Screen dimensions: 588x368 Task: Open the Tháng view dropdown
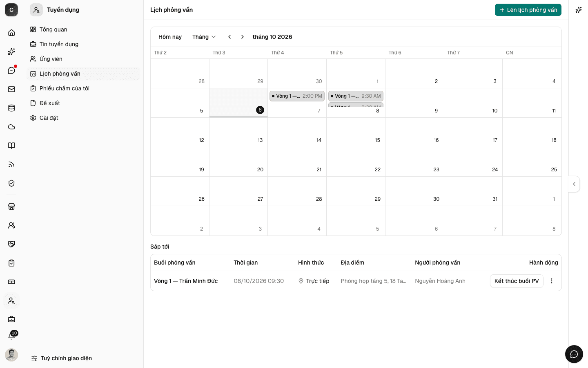[x=204, y=37]
